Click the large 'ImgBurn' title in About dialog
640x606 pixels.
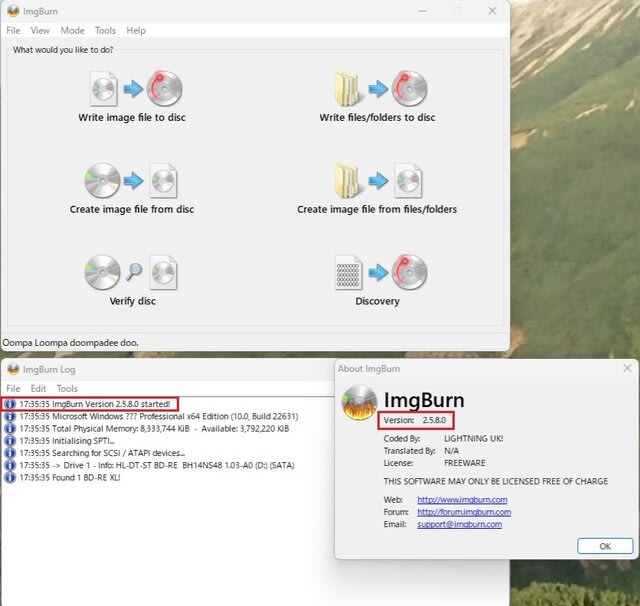point(424,400)
